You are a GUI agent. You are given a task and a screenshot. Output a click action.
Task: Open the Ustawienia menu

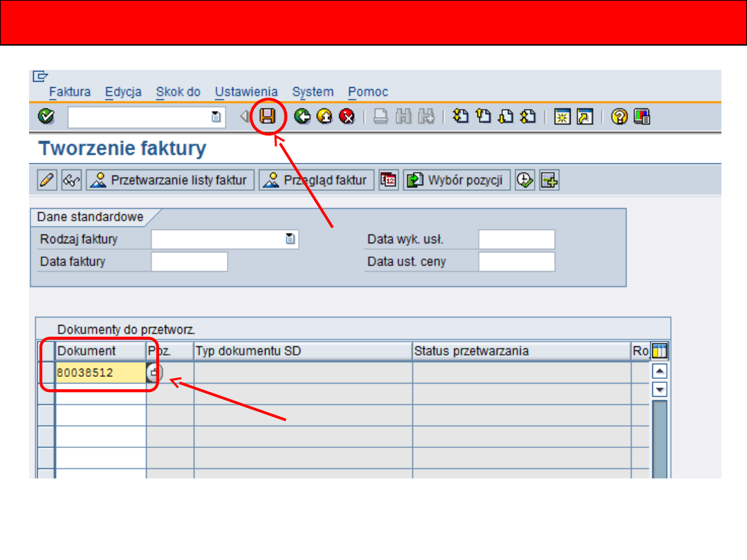246,92
